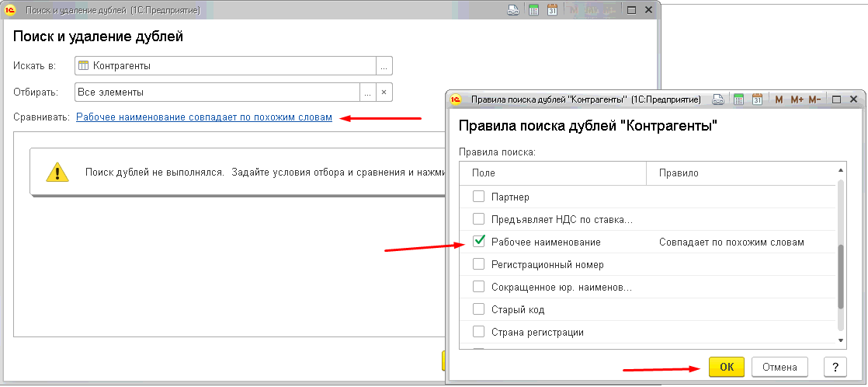Image resolution: width=868 pixels, height=387 pixels.
Task: Open calculator in the Правила поиска дублей title bar
Action: coord(738,99)
